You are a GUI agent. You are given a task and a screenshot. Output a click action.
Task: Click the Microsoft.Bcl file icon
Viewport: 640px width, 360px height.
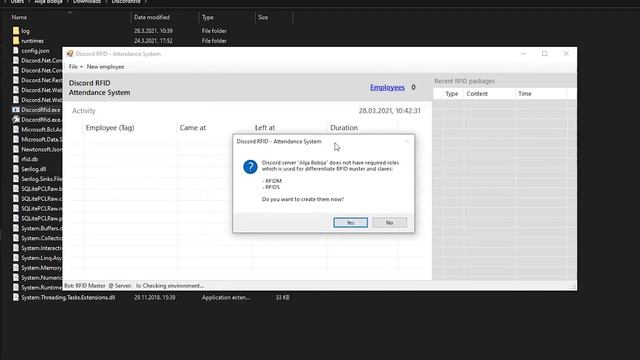click(x=16, y=129)
